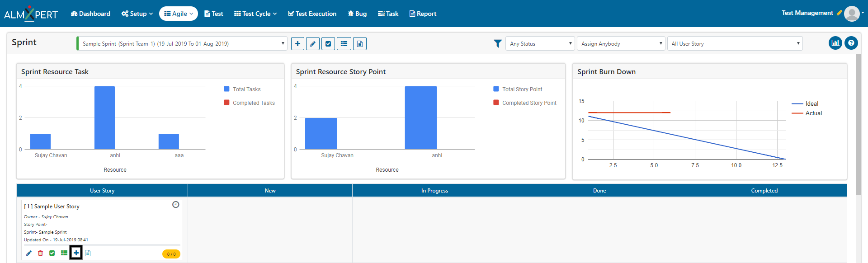
Task: Open the Any Status filter dropdown
Action: click(x=540, y=43)
